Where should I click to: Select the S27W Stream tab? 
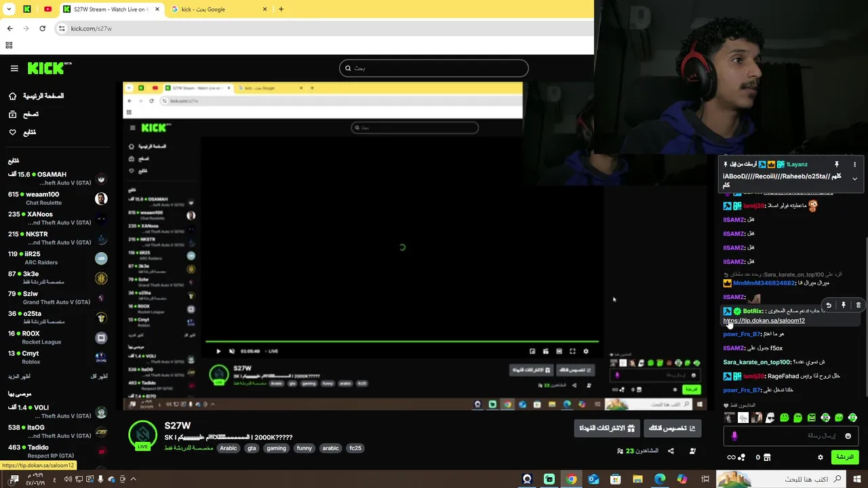112,9
